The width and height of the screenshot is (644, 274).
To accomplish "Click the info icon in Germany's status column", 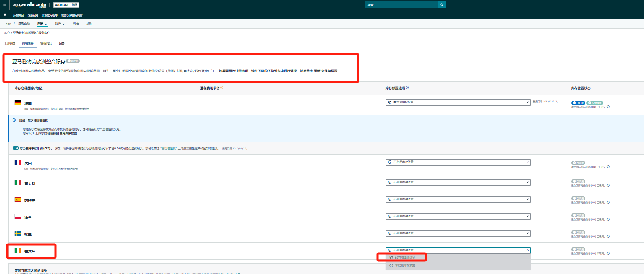I will coord(608,107).
